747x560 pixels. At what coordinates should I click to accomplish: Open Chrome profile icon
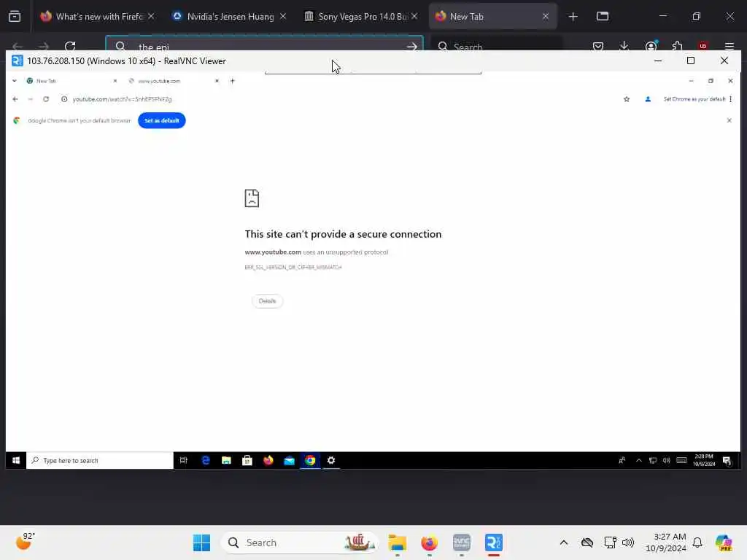point(648,99)
